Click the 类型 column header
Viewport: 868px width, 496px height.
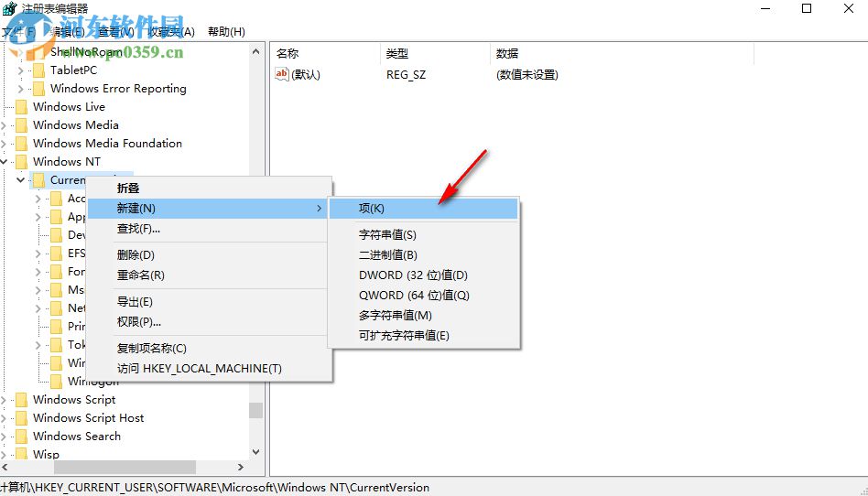(435, 54)
